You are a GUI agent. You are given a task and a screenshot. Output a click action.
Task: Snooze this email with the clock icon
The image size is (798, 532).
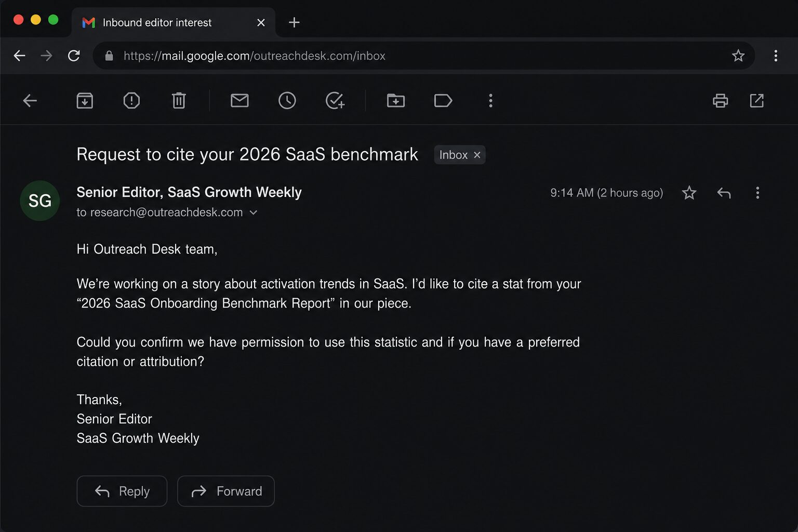click(287, 101)
